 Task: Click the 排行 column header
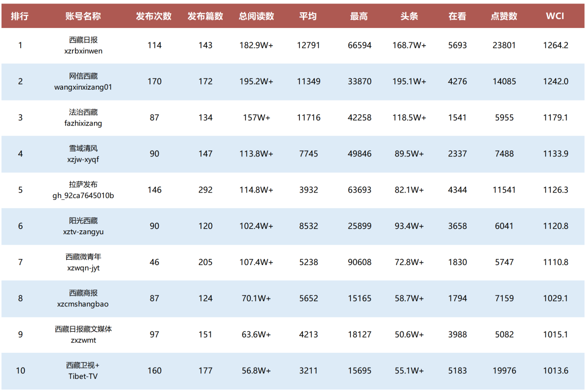tap(20, 16)
